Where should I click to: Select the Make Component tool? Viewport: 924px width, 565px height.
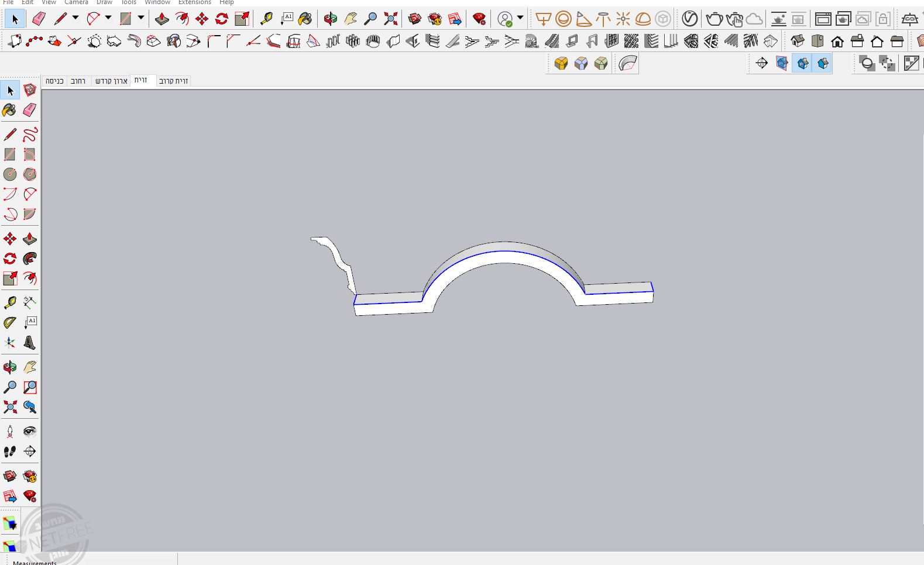click(30, 90)
